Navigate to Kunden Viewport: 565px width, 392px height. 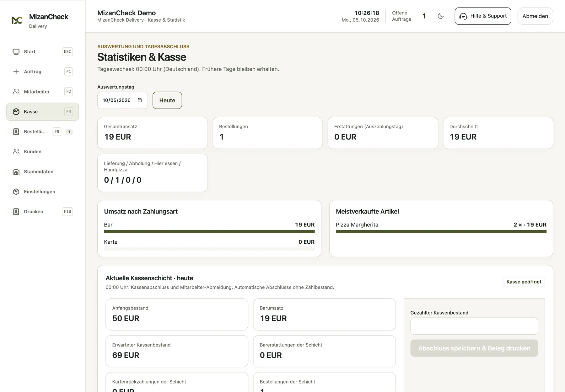[x=42, y=152]
